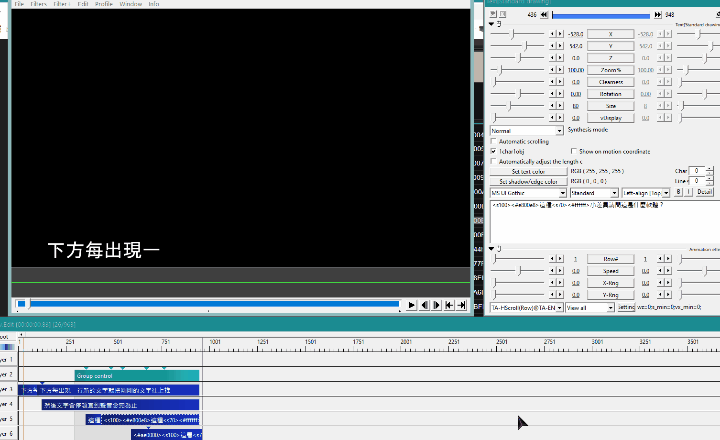Viewport: 720px width, 440px height.
Task: Open the View all filter dropdown
Action: click(x=590, y=308)
